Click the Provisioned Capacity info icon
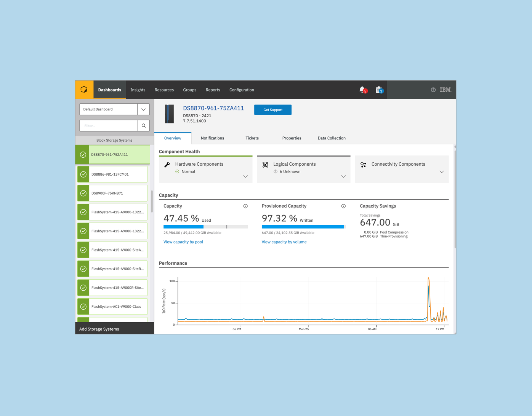The height and width of the screenshot is (416, 532). pyautogui.click(x=343, y=206)
